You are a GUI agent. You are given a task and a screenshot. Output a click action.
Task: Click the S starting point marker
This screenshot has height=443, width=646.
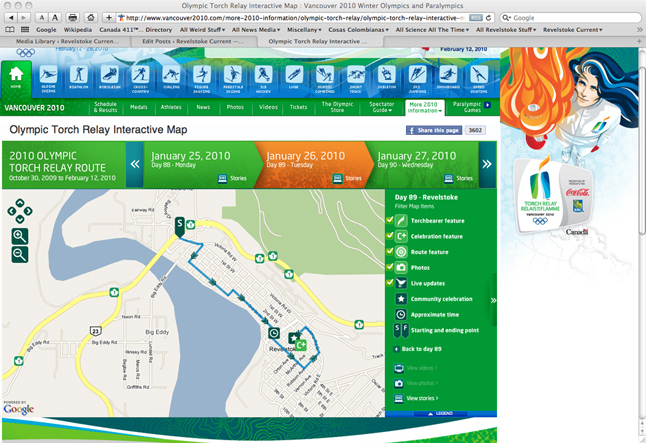(x=179, y=226)
